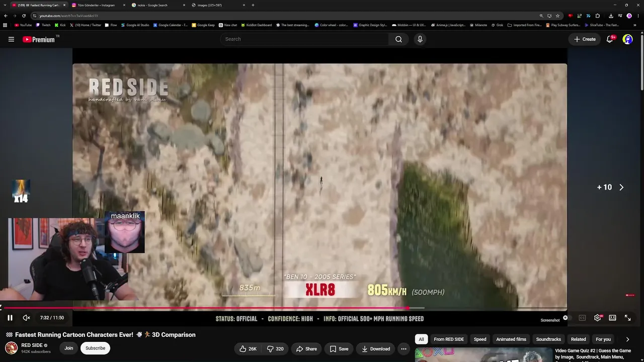Select the Speed filter chip

click(480, 339)
